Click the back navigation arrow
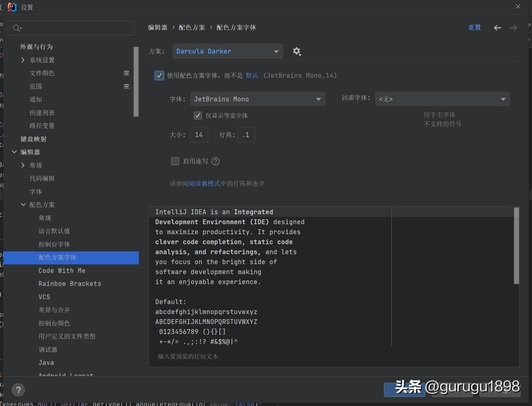This screenshot has width=532, height=406. pos(497,27)
